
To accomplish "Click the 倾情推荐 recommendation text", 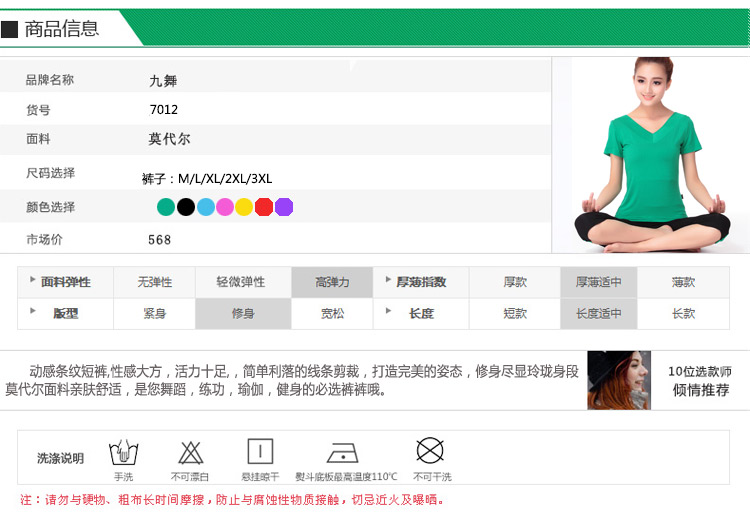I will (701, 390).
